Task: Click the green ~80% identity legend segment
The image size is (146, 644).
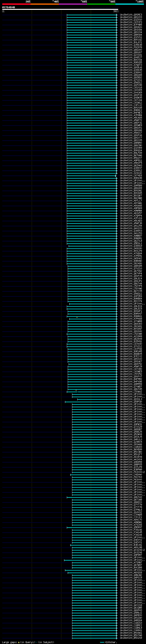Action: 101,4
